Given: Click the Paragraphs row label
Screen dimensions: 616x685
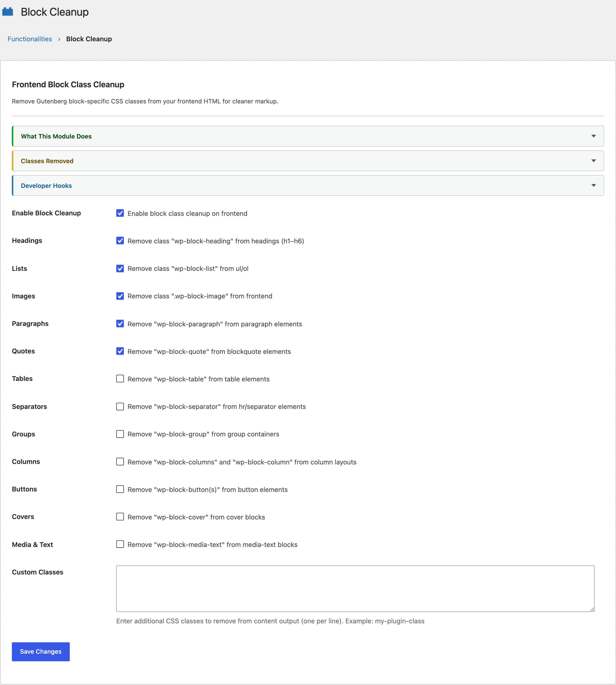Looking at the screenshot, I should pyautogui.click(x=30, y=324).
